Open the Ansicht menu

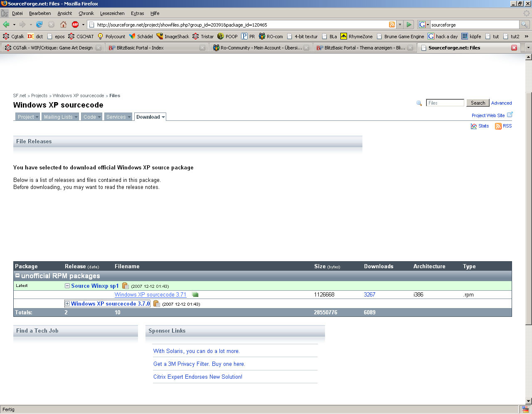click(x=65, y=13)
